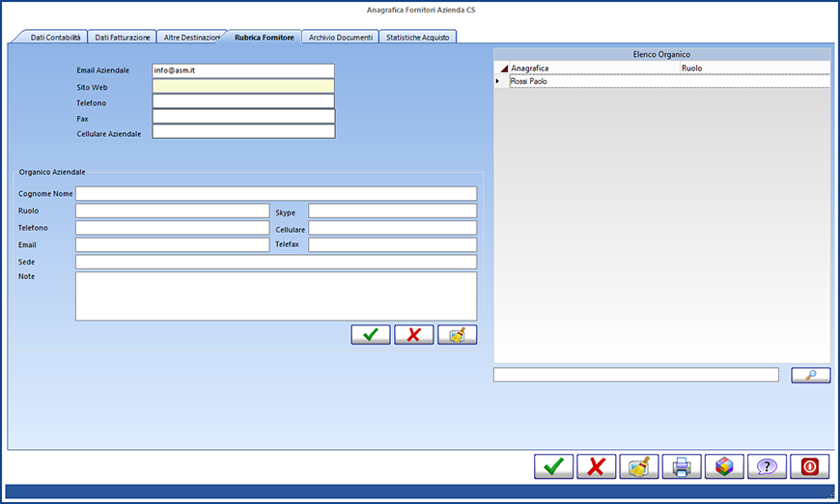Clear Organico Aziendale fields with broom icon

457,335
